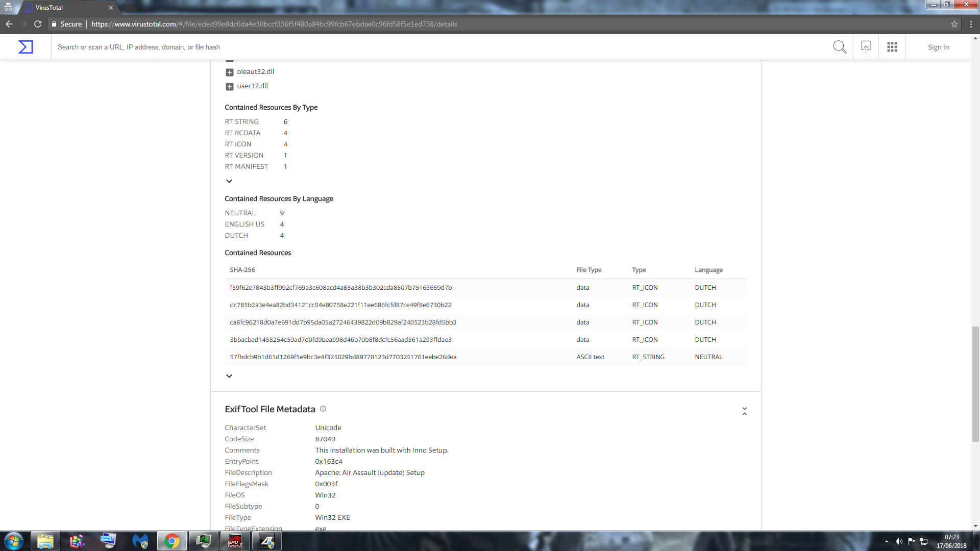Click the address bar URL
Viewport: 980px width, 551px height.
pyautogui.click(x=274, y=24)
